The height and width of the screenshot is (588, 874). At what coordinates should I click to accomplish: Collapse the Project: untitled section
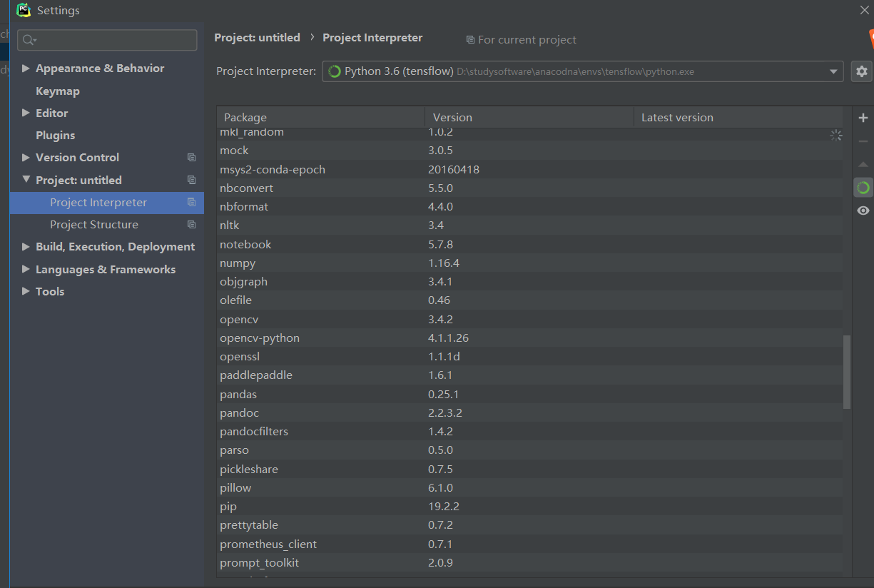point(26,180)
